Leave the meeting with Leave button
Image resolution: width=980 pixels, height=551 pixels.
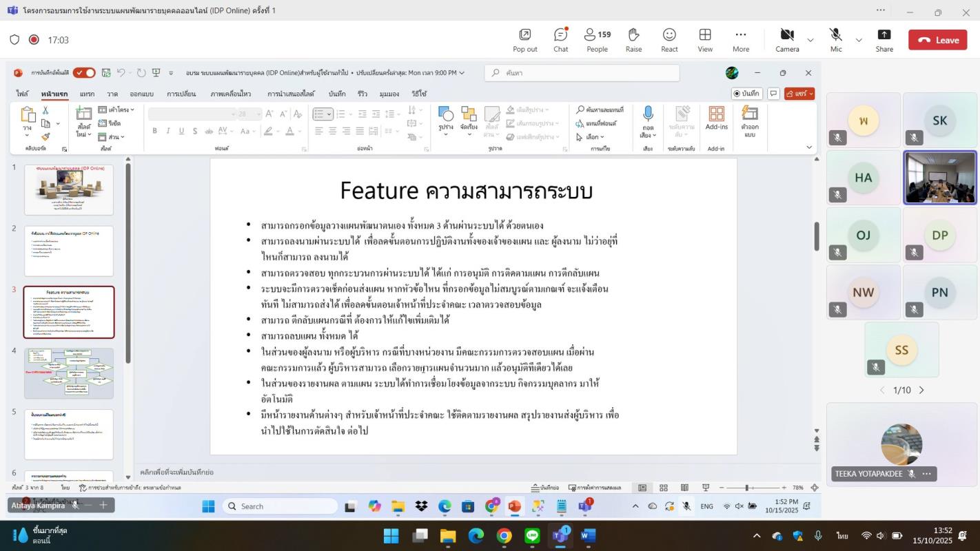[937, 40]
